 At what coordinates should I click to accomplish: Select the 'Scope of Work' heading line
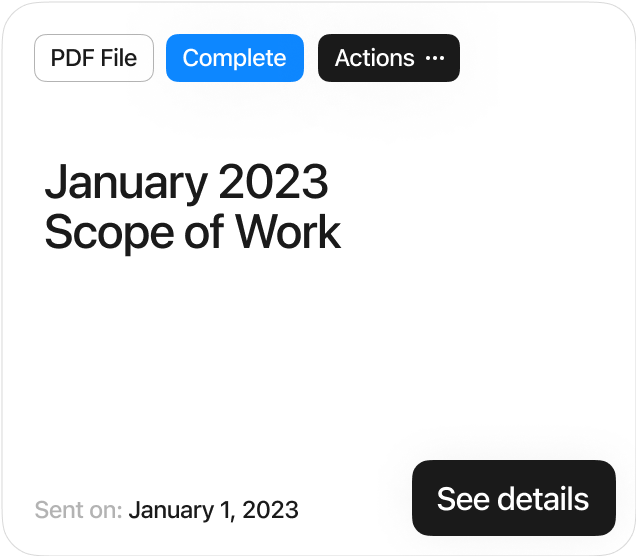(x=192, y=232)
